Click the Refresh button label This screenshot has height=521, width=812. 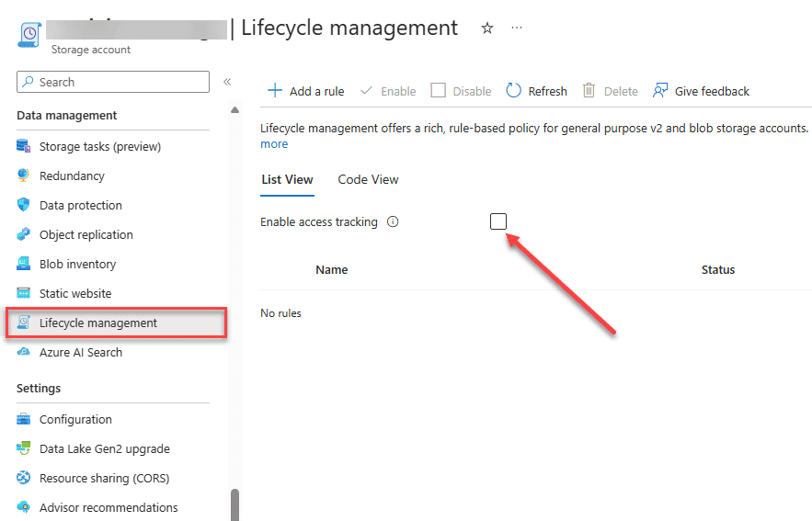point(547,92)
